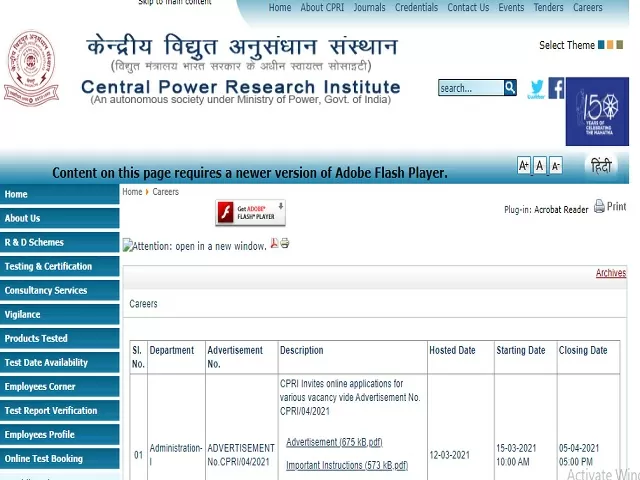Open Tenders top menu

548,7
